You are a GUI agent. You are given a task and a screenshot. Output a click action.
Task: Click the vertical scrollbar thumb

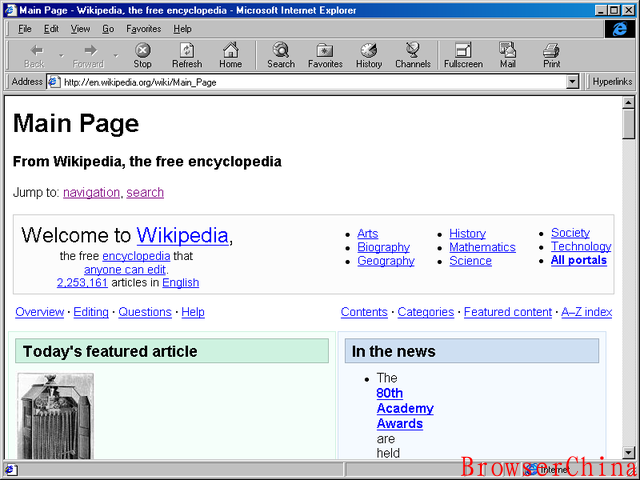(629, 124)
